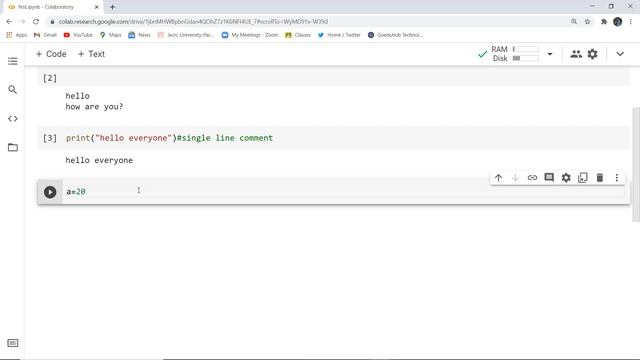Expand the RAM and Disk runtime dropdown
This screenshot has width=640, height=360.
[550, 54]
